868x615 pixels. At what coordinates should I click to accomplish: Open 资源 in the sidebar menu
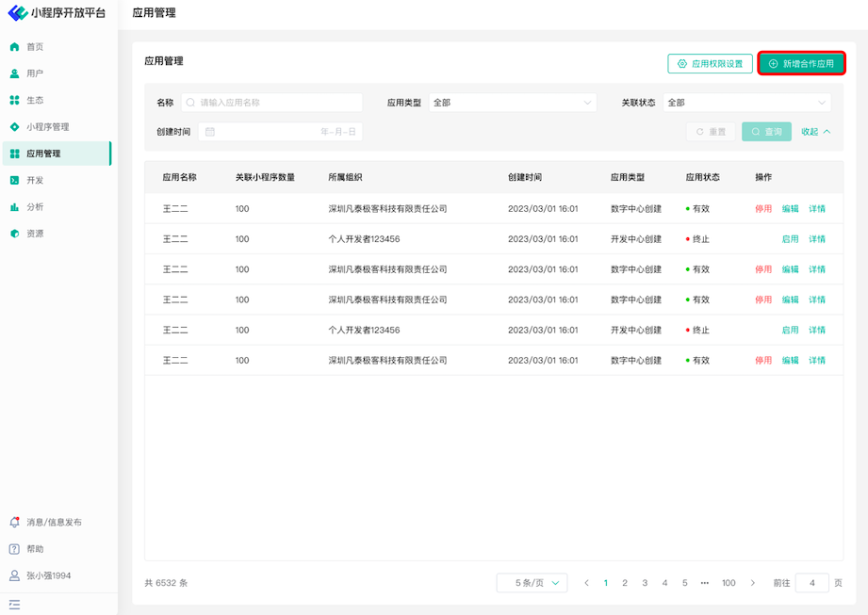click(x=35, y=234)
